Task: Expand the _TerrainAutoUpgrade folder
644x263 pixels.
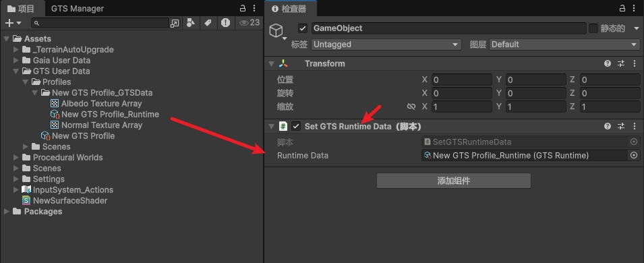Action: (x=16, y=49)
